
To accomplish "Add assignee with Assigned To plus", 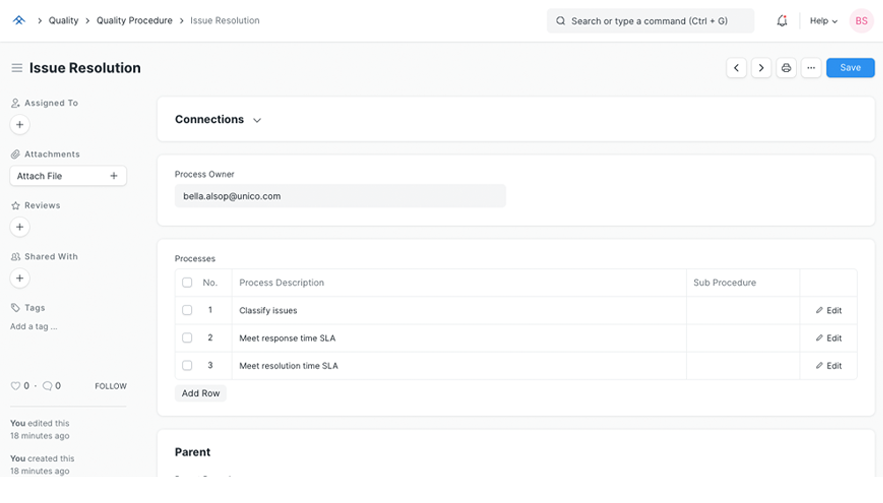I will [x=20, y=125].
